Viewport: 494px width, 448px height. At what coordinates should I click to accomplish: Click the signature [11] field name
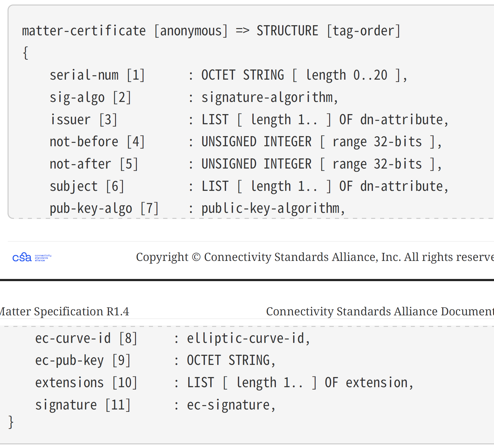pos(83,405)
